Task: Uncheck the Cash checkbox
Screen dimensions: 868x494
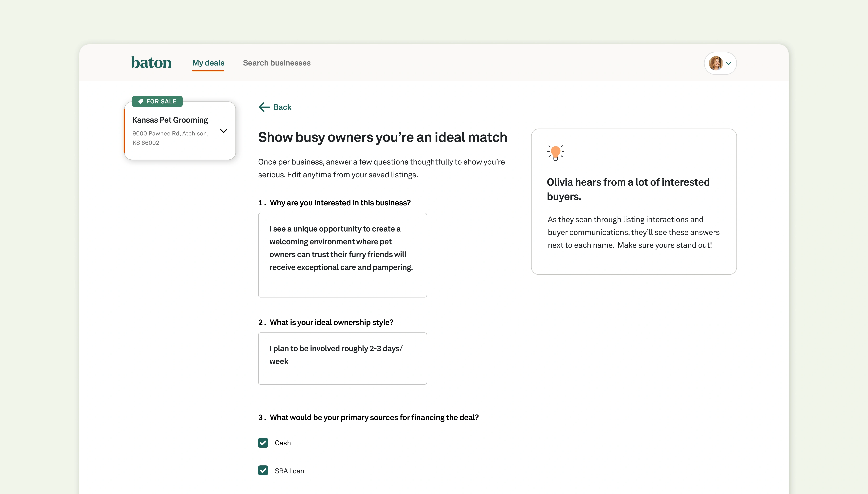Action: point(263,443)
